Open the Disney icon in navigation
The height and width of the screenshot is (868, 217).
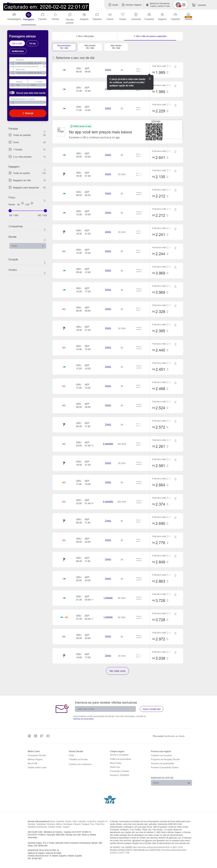123,15
